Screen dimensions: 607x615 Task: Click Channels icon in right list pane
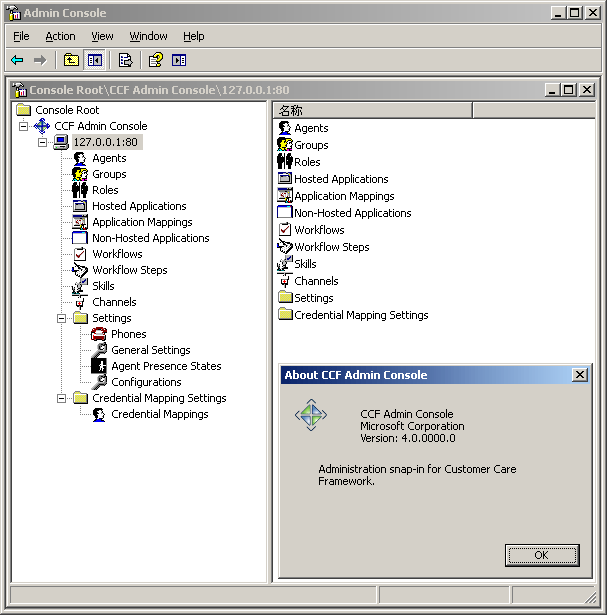[285, 281]
